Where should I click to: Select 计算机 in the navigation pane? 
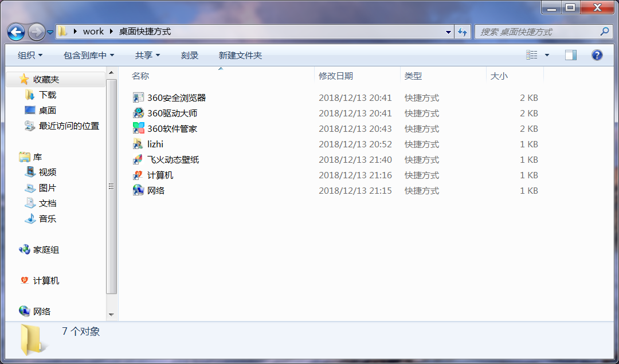46,281
